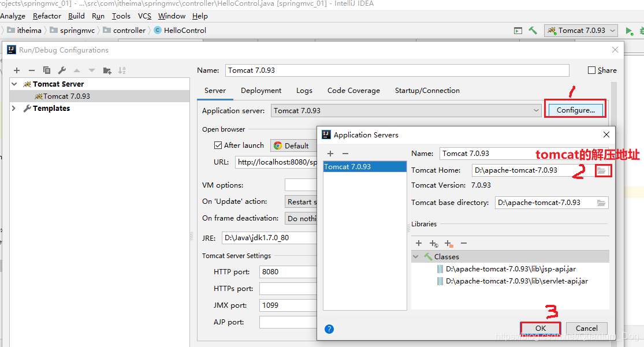The height and width of the screenshot is (347, 644).
Task: Add application server plus icon
Action: (x=330, y=154)
